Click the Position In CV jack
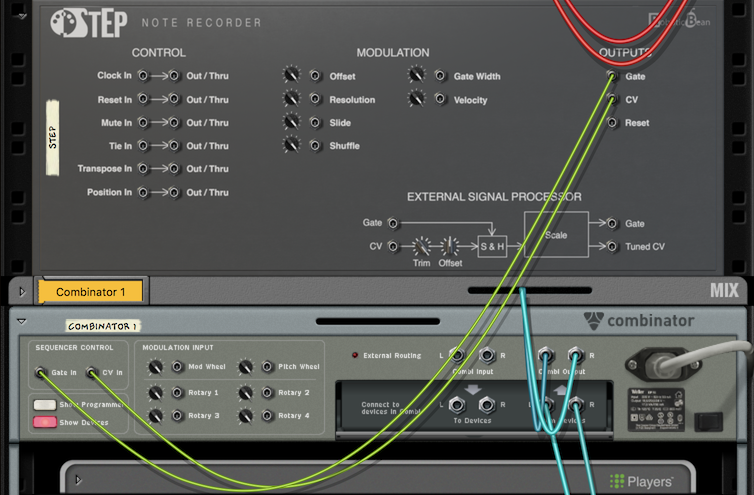This screenshot has width=754, height=495. point(143,192)
